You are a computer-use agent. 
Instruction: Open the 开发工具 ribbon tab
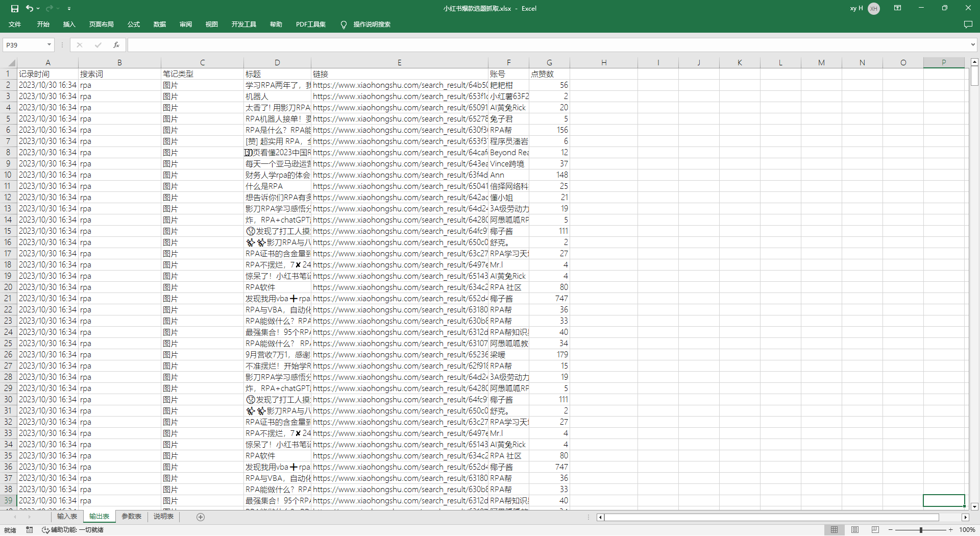243,25
